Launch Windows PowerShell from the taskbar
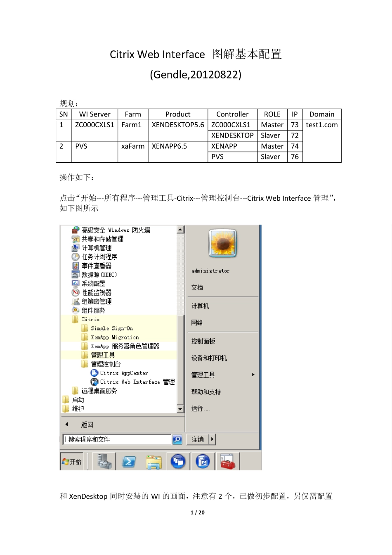 click(129, 462)
